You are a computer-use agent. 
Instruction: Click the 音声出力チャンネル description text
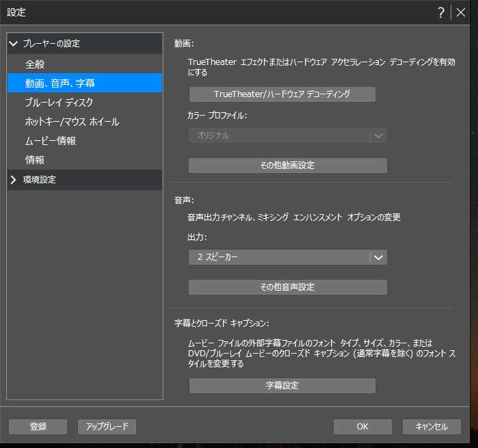[x=294, y=217]
